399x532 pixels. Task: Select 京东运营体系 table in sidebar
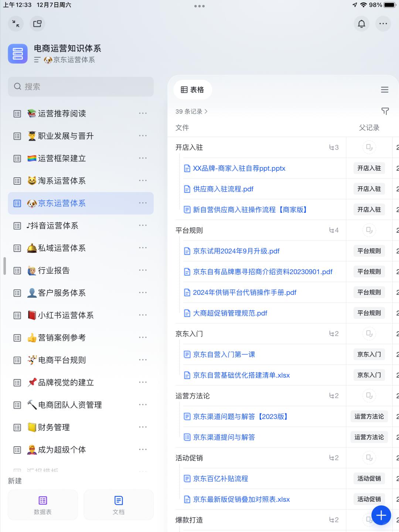[81, 203]
